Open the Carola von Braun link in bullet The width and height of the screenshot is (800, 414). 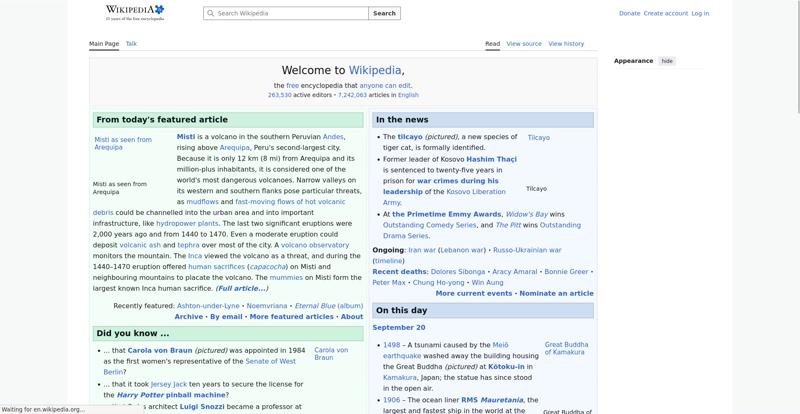[x=160, y=351]
